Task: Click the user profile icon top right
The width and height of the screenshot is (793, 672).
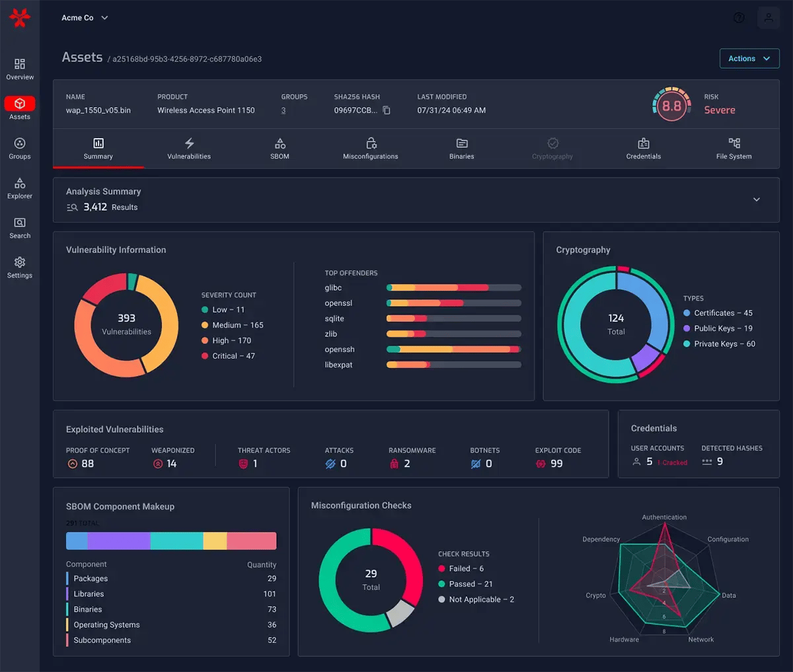Action: (767, 17)
